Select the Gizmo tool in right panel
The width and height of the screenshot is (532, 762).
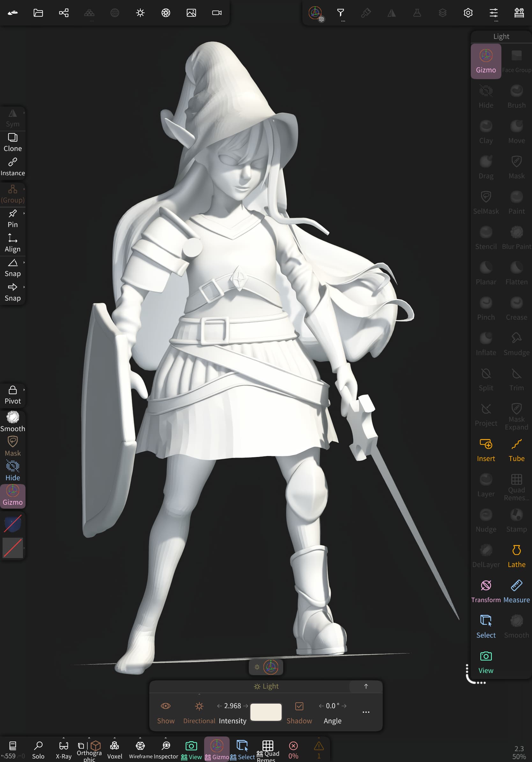coord(486,61)
